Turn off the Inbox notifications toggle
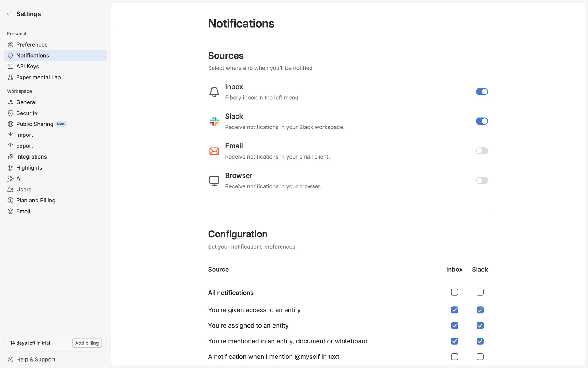This screenshot has width=588, height=368. [x=481, y=92]
